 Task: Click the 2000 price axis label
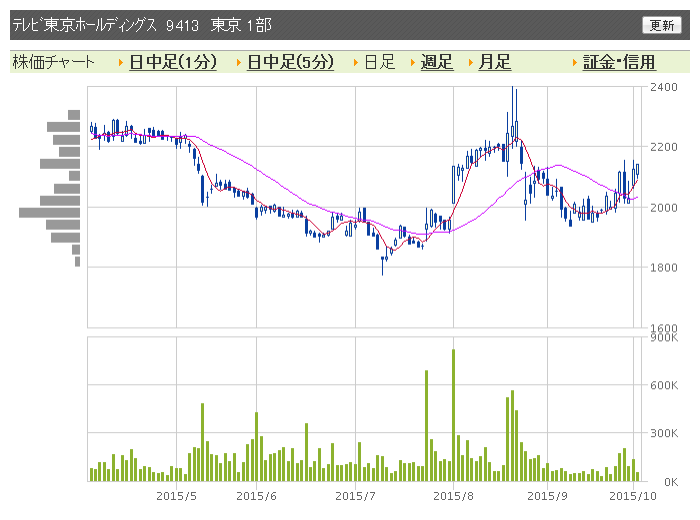pos(663,208)
